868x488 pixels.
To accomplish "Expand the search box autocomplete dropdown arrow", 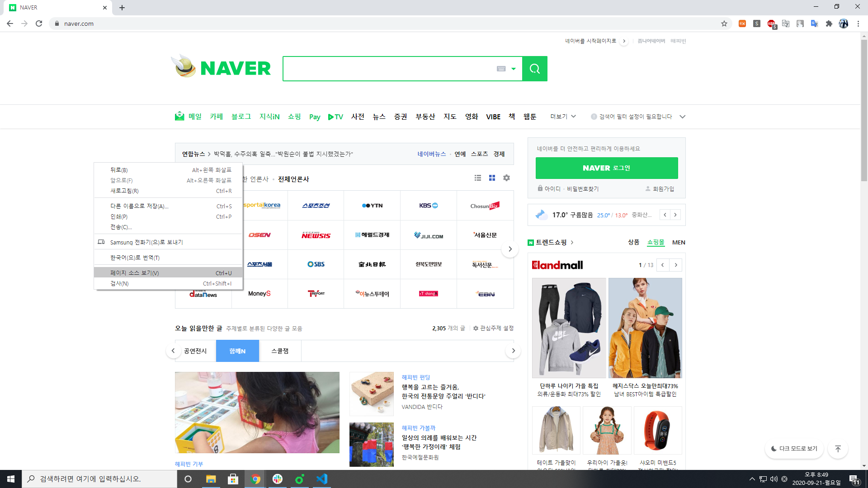I will click(x=514, y=69).
